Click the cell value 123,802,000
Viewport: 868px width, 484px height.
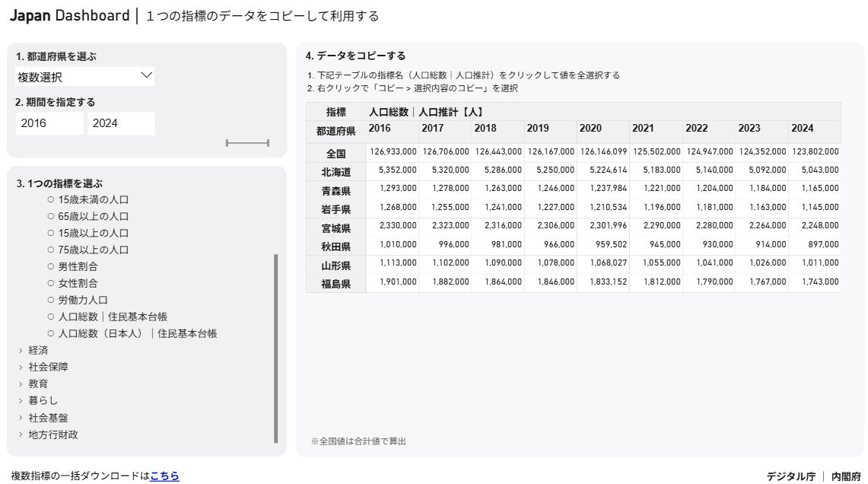pyautogui.click(x=816, y=151)
